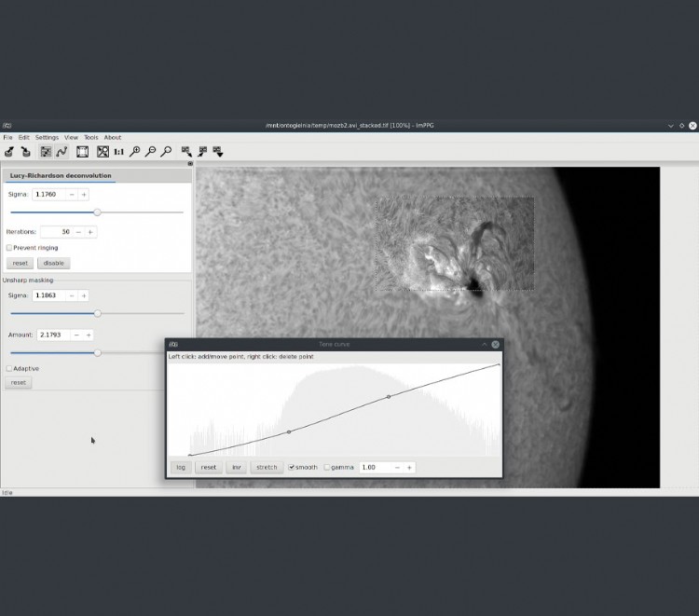This screenshot has width=699, height=616.
Task: Collapse the Tone curve window with caret
Action: tap(484, 344)
